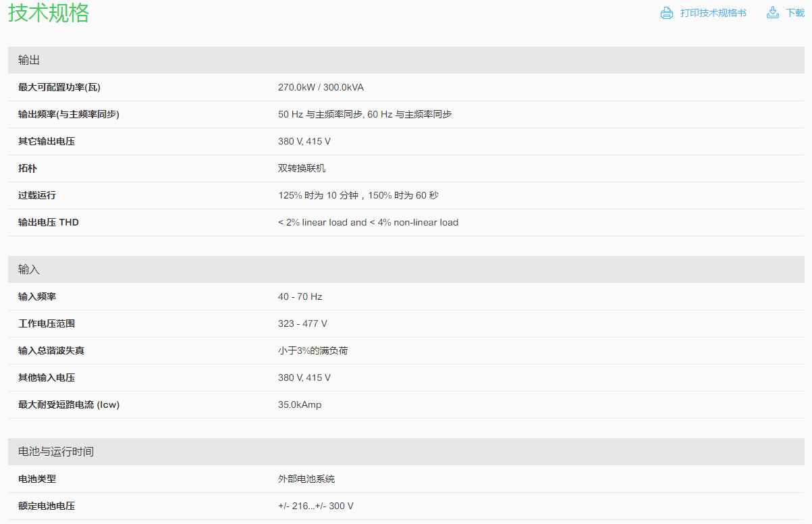The width and height of the screenshot is (812, 524).
Task: Click the 技术规格 page heading
Action: tap(49, 13)
